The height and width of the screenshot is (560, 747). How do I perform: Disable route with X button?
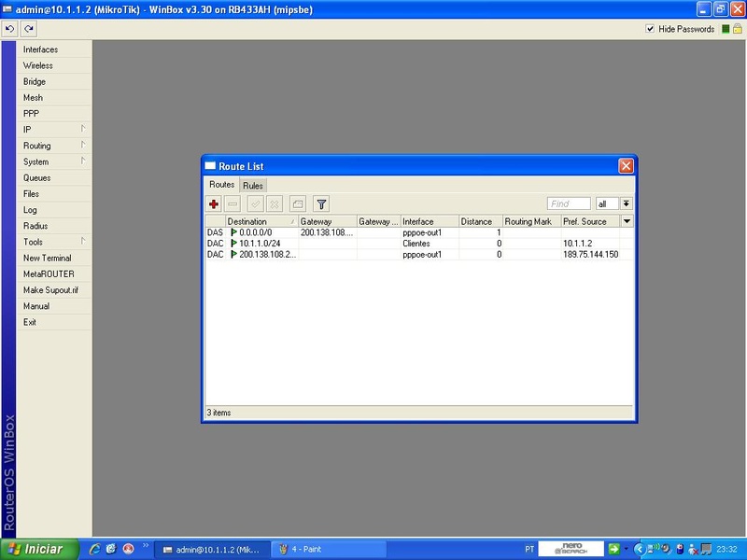click(x=275, y=204)
